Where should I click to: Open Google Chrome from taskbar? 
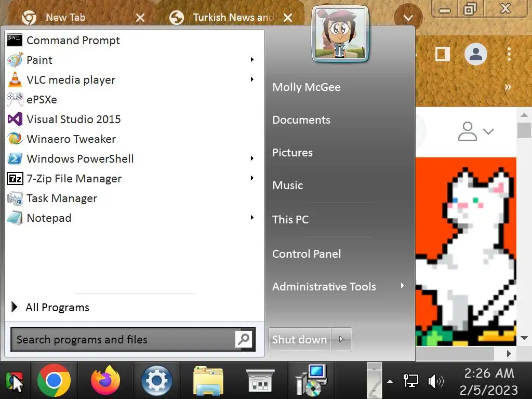click(54, 380)
